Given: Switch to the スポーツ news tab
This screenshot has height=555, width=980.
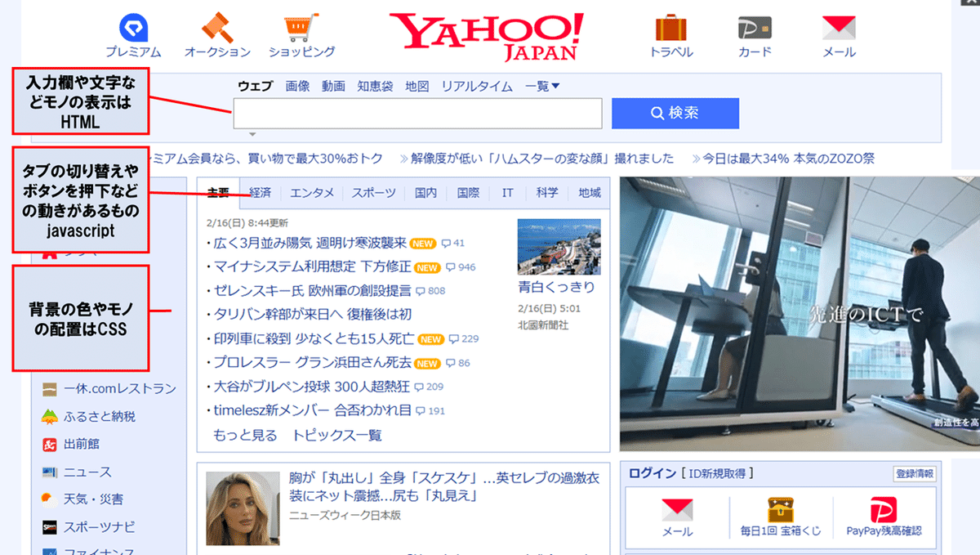Looking at the screenshot, I should tap(374, 193).
